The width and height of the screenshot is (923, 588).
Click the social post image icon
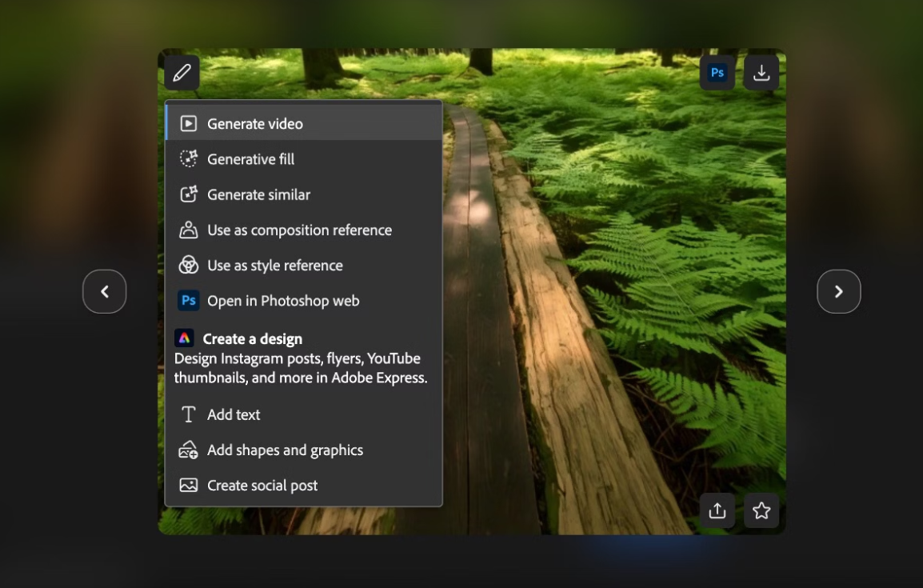point(189,485)
